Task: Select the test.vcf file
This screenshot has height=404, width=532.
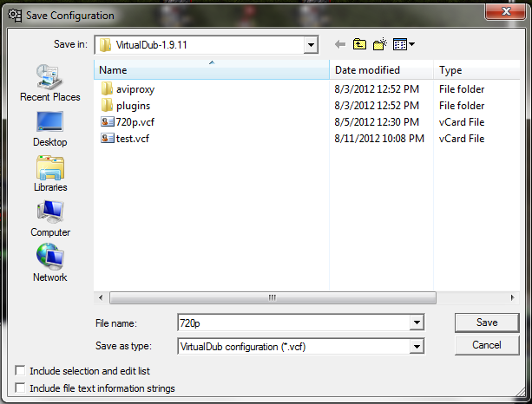Action: 135,139
